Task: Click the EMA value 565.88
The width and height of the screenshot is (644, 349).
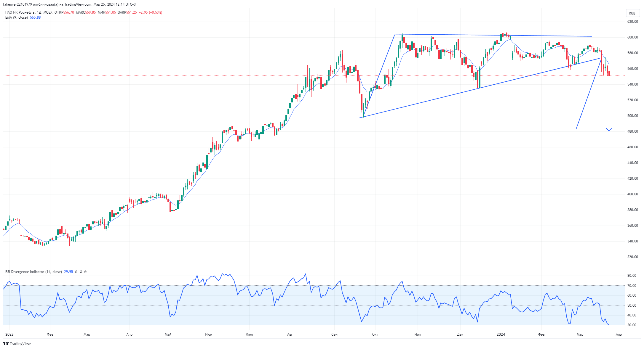Action: 35,17
